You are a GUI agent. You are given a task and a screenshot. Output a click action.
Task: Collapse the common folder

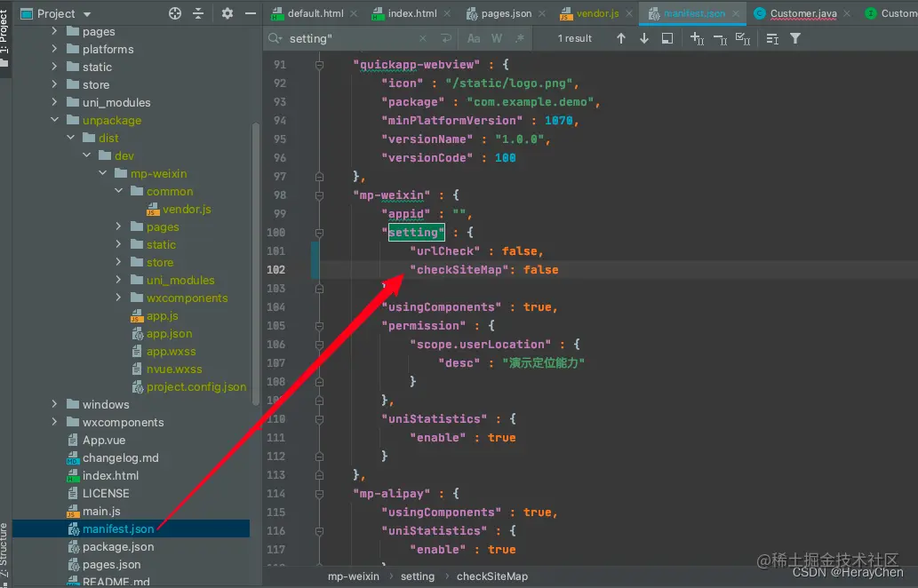tap(119, 191)
